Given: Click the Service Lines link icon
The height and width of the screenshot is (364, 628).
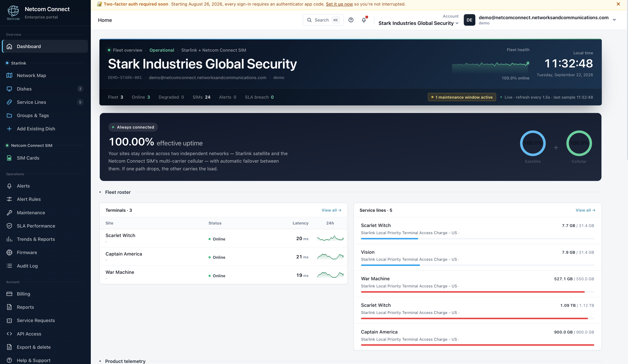Looking at the screenshot, I should 10,102.
